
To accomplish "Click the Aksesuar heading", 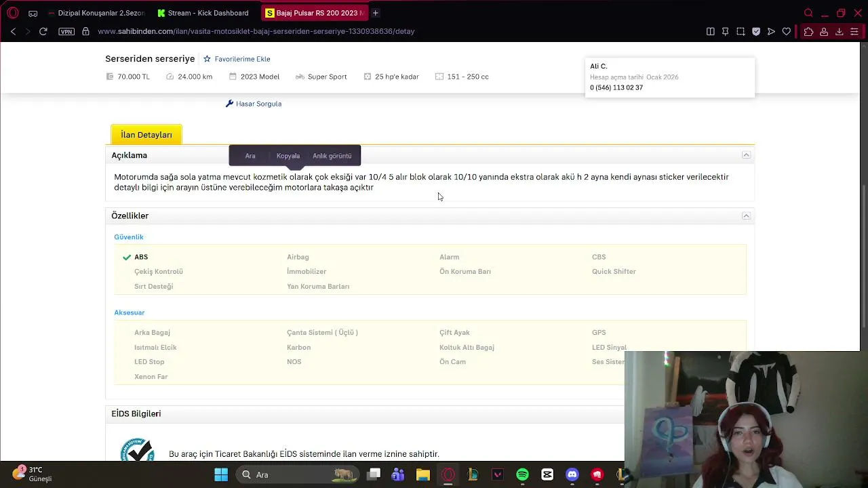I will click(x=130, y=312).
